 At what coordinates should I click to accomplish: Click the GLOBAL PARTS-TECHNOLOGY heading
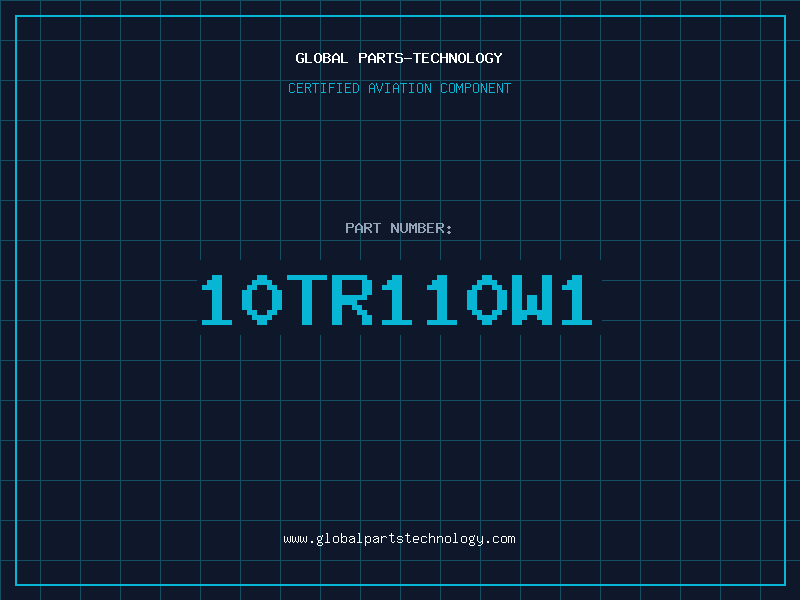399,58
